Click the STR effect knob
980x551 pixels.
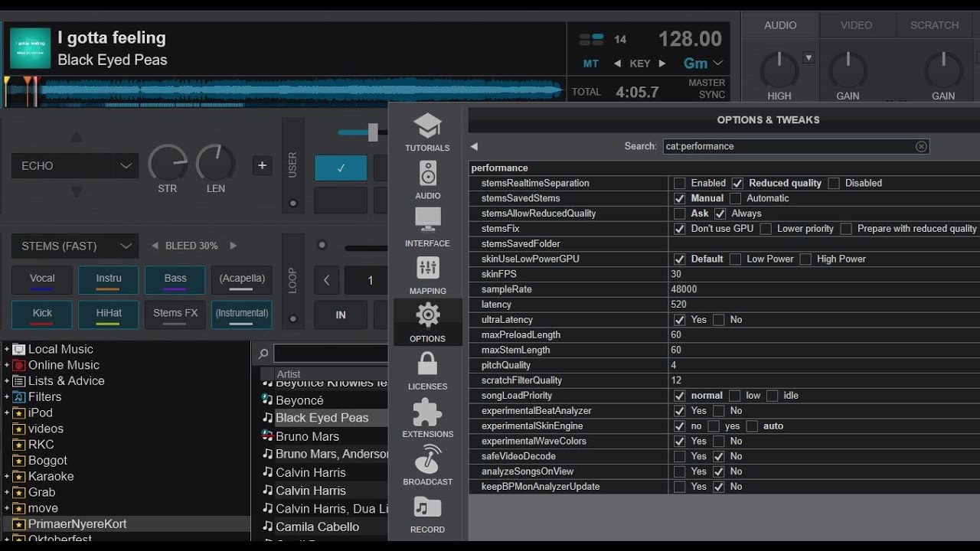pos(168,163)
